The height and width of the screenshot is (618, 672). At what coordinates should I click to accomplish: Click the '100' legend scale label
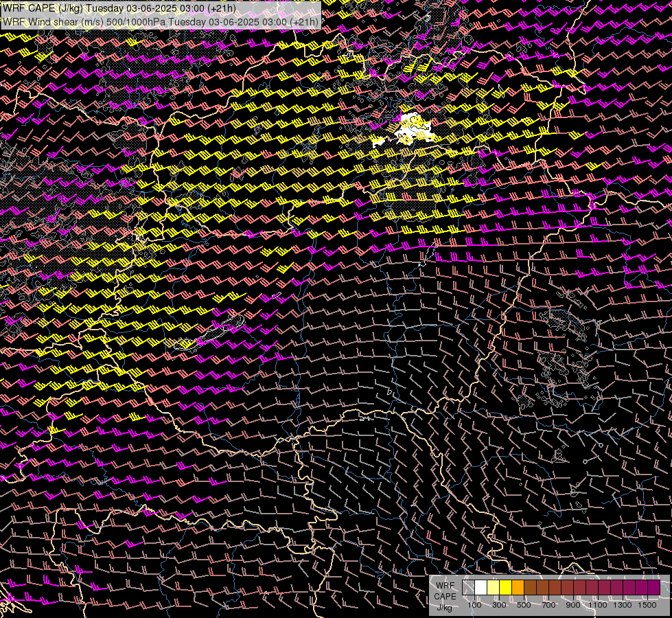pos(474,605)
